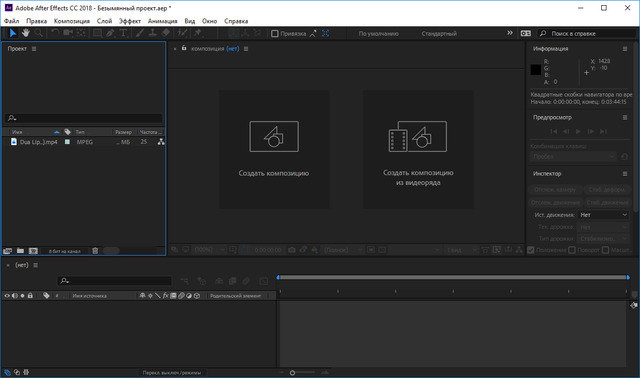640x378 pixels.
Task: Open the Ист. движения dropdown set to Нет
Action: [603, 215]
